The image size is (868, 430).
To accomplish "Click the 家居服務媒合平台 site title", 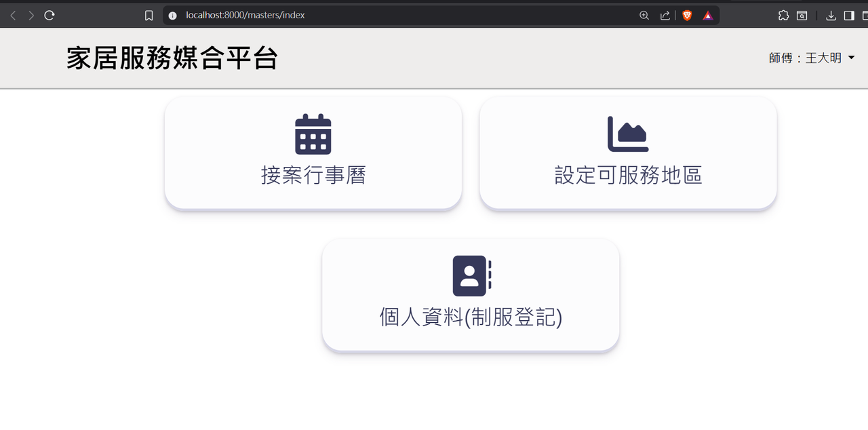I will pos(172,58).
